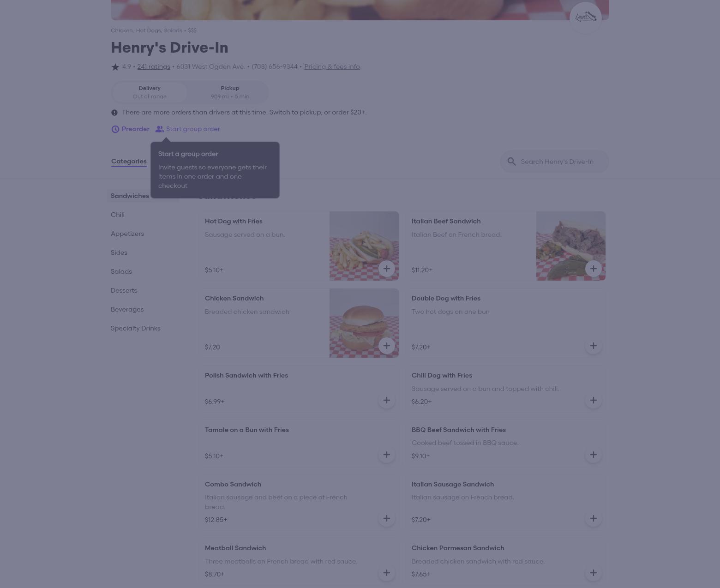This screenshot has width=720, height=588.
Task: Click the delivery warning info icon
Action: [x=114, y=113]
